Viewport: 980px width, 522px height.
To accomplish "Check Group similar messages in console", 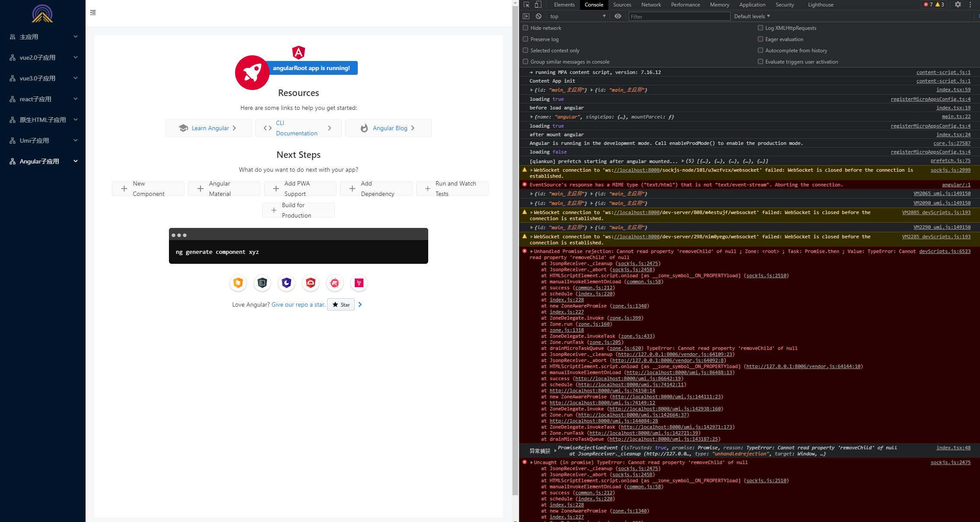I will pyautogui.click(x=525, y=61).
